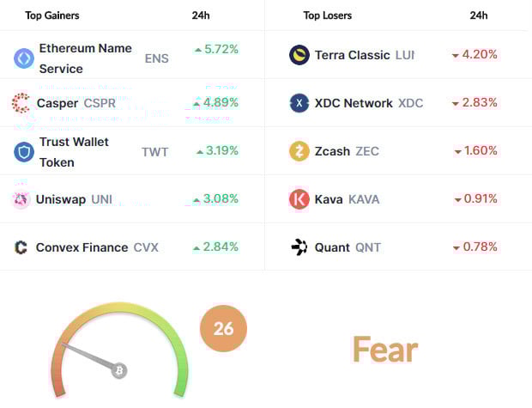
Task: Click the Terra Classic coin icon
Action: coord(299,55)
